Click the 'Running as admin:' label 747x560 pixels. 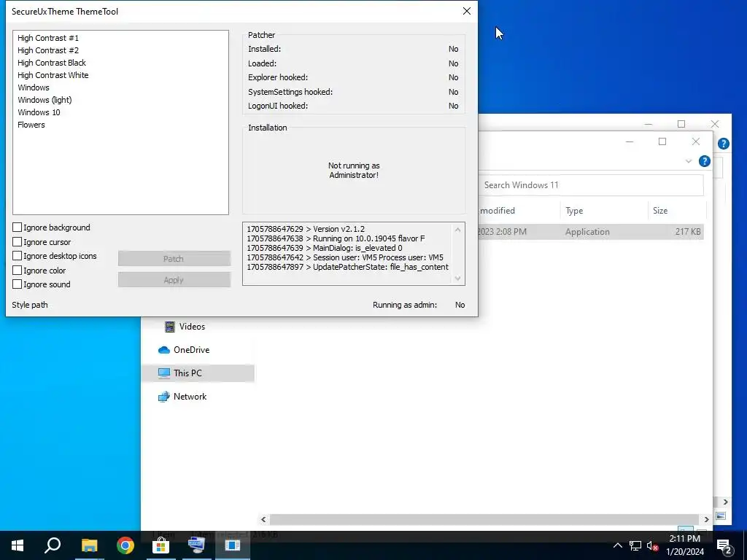(x=405, y=305)
